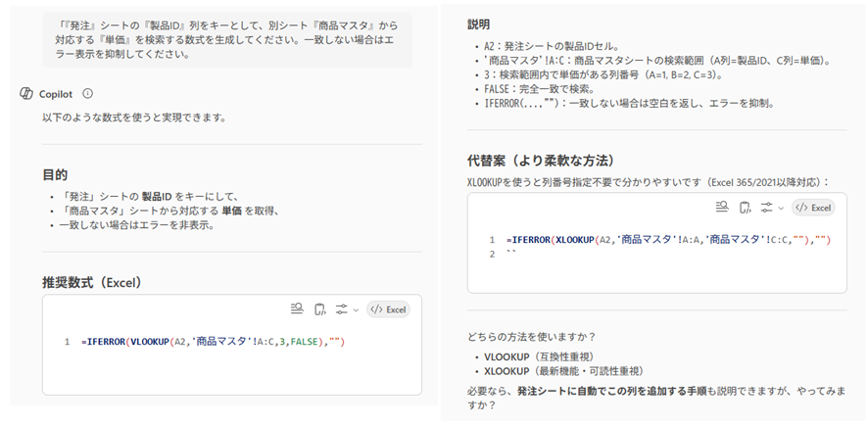Click the heading 説明
This screenshot has width=868, height=426.
pos(478,24)
